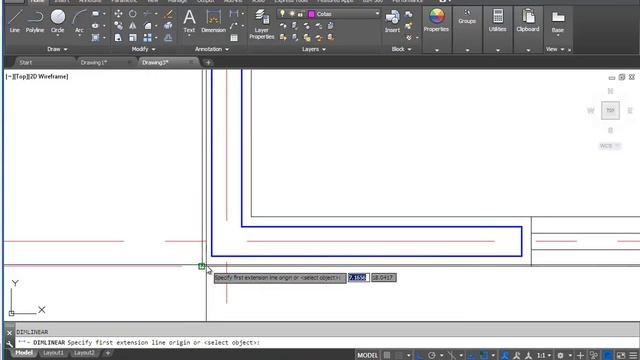Viewport: 640px width, 360px height.
Task: Open the Clipboard panel
Action: click(528, 20)
